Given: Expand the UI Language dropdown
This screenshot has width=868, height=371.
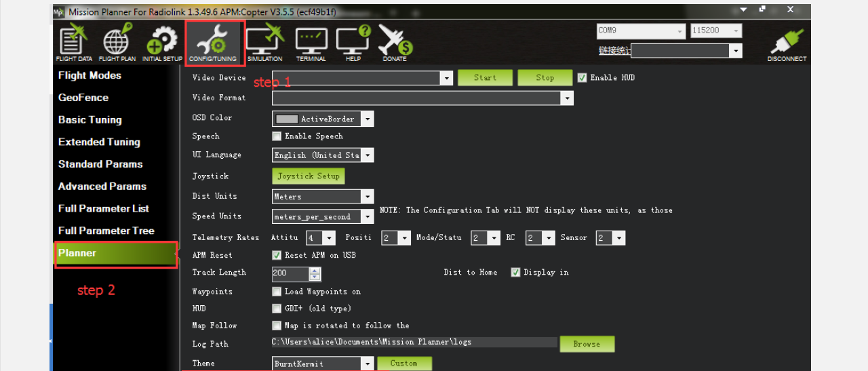Looking at the screenshot, I should (x=367, y=155).
